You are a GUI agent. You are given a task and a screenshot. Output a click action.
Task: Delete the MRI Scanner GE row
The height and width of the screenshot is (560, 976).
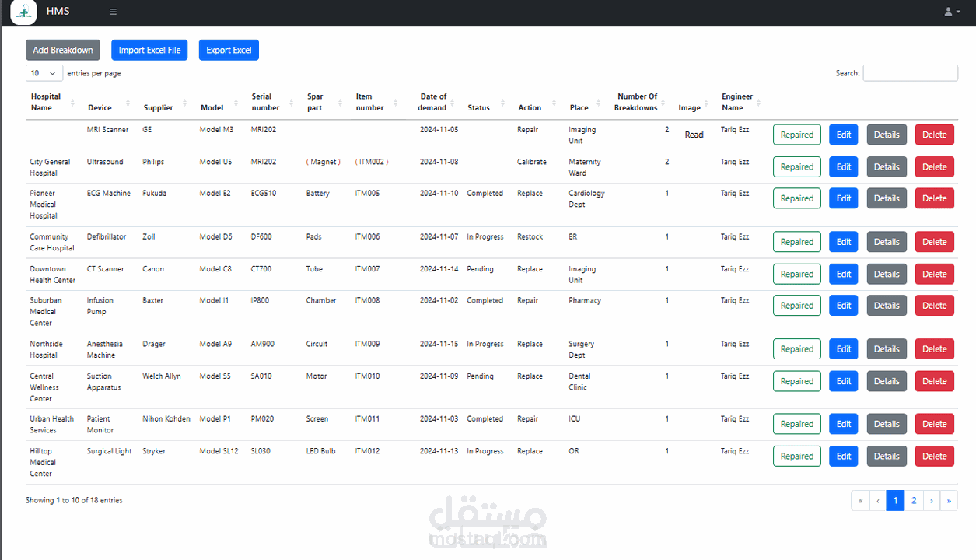[x=934, y=135]
